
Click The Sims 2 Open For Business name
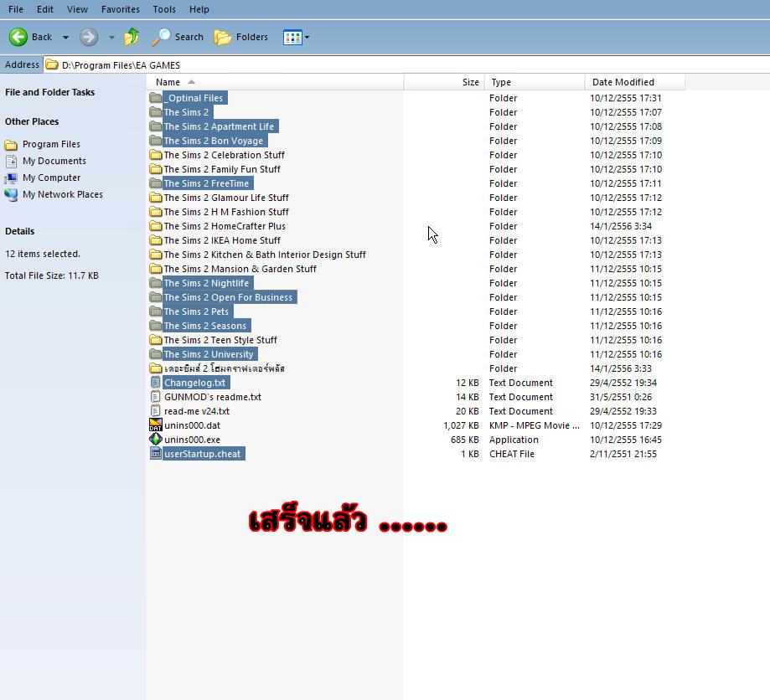tap(229, 297)
